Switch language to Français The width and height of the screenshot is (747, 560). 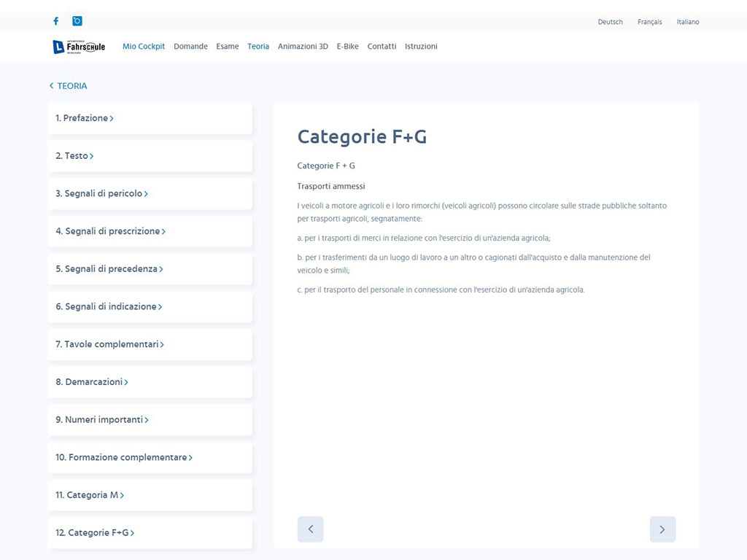pos(649,22)
